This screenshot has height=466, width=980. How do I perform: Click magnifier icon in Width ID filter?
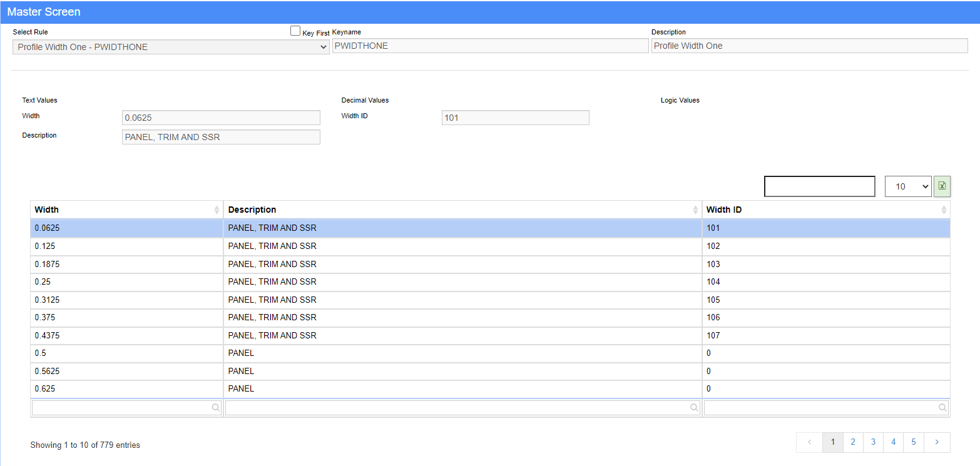click(942, 408)
